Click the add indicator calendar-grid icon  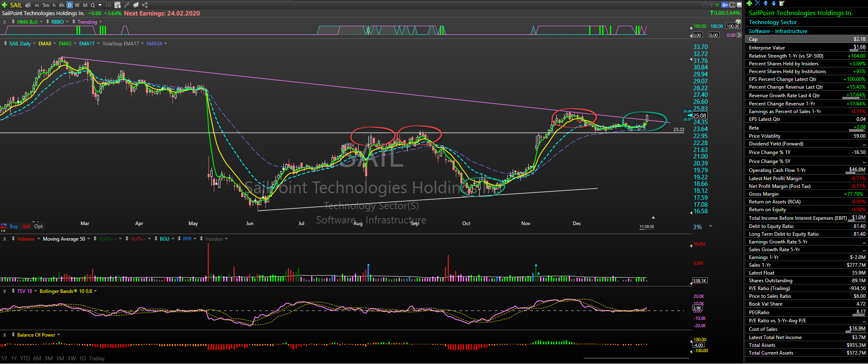[118, 5]
